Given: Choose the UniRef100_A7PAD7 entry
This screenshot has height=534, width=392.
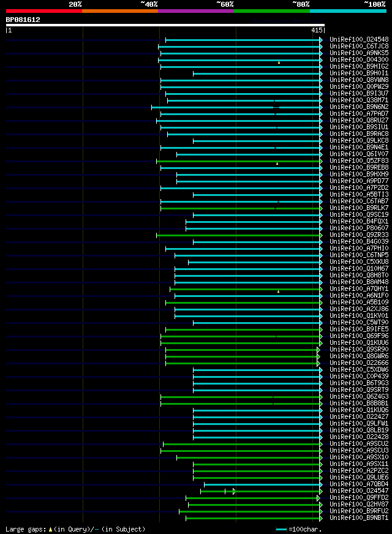Looking at the screenshot, I should point(359,114).
